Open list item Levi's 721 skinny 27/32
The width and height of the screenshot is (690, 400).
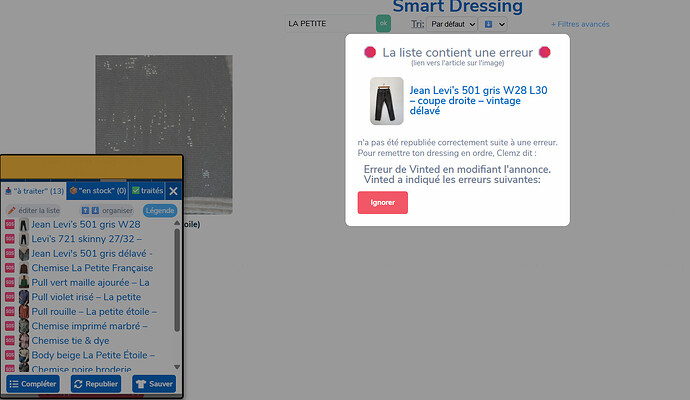pyautogui.click(x=87, y=239)
